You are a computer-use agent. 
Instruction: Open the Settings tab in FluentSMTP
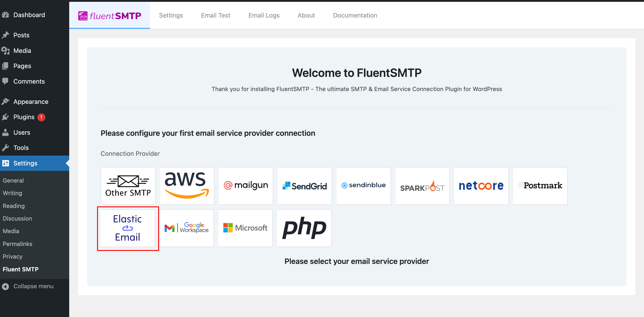[171, 16]
